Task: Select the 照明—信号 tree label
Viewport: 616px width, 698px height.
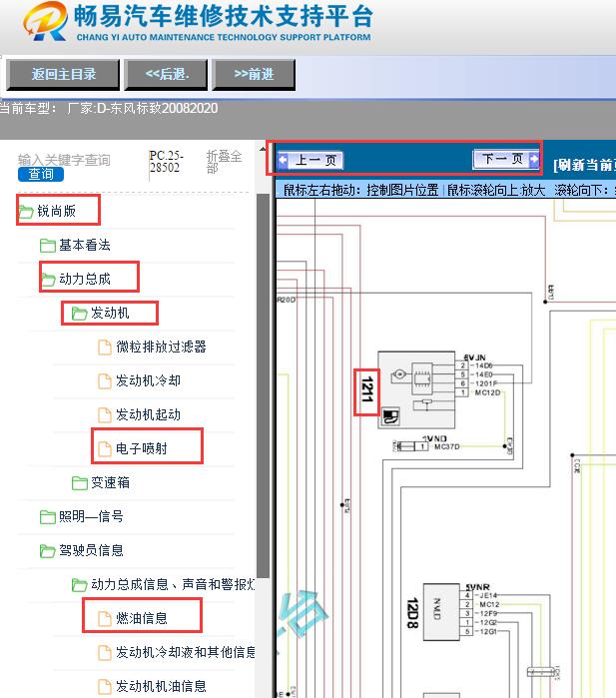Action: point(91,516)
